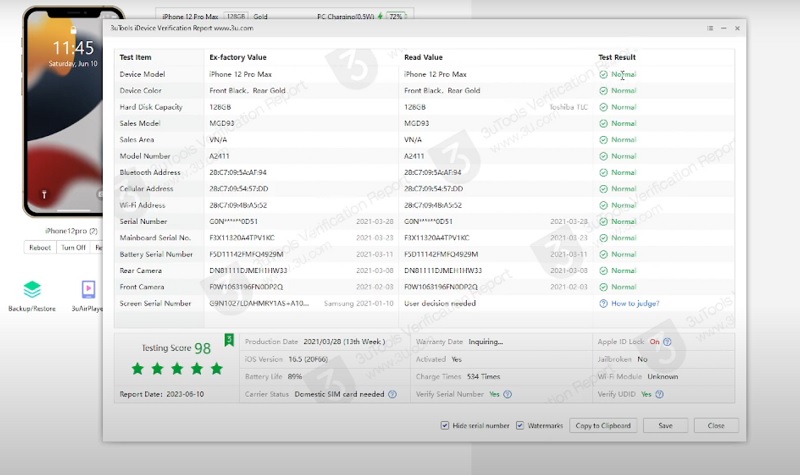Click the Verify UDID help icon
This screenshot has width=800, height=475.
pyautogui.click(x=660, y=394)
